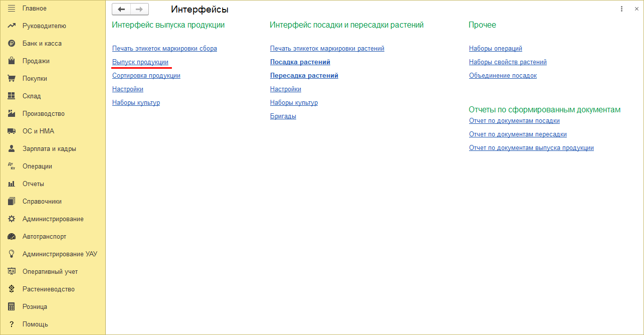Viewport: 644px width, 335px height.
Task: Open Отчет по документам выпуска продукции
Action: pos(531,148)
